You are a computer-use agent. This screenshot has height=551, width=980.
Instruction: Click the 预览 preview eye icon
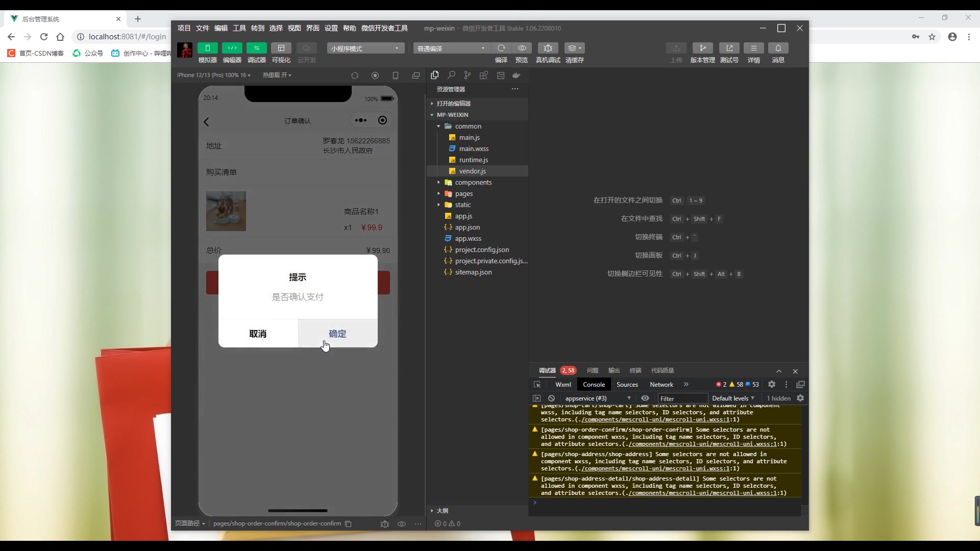pos(522,48)
